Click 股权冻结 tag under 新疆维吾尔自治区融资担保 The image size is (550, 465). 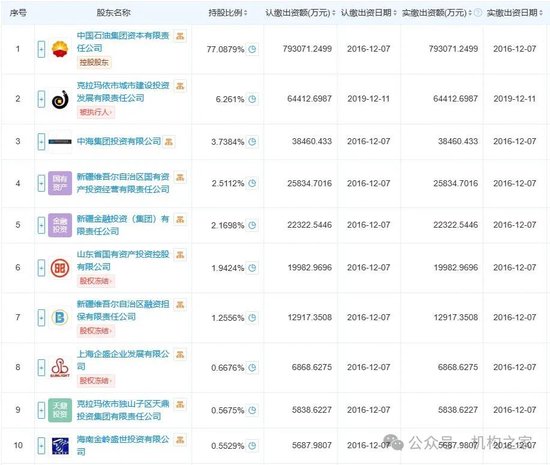(x=96, y=331)
